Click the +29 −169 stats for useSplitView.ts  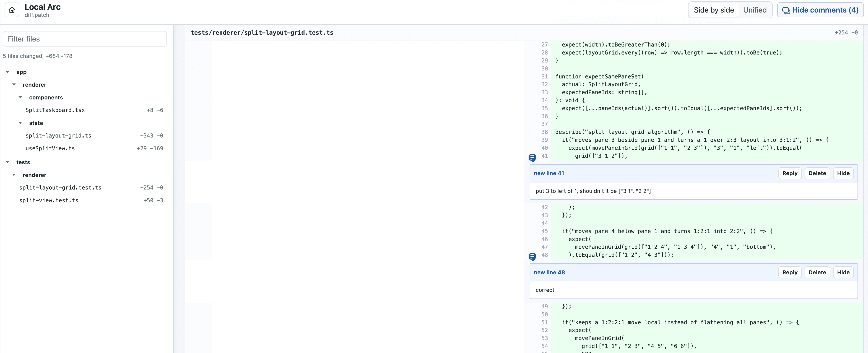tap(150, 148)
